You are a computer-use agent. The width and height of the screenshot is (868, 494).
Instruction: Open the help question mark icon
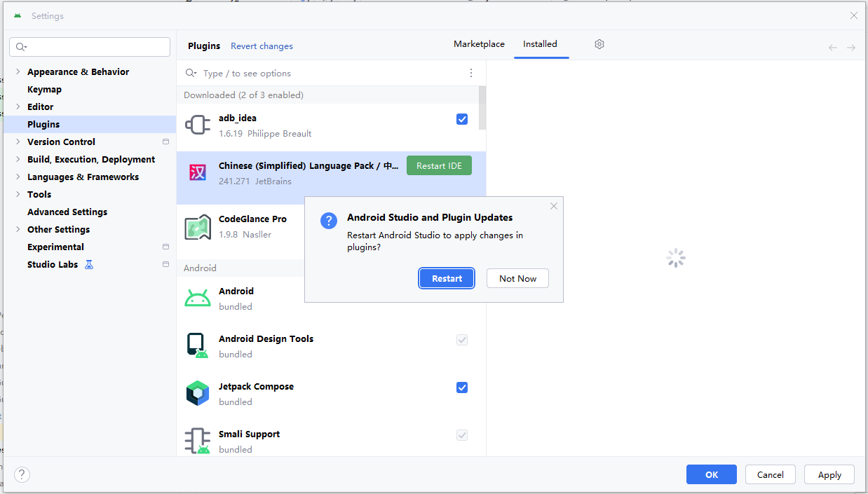22,474
